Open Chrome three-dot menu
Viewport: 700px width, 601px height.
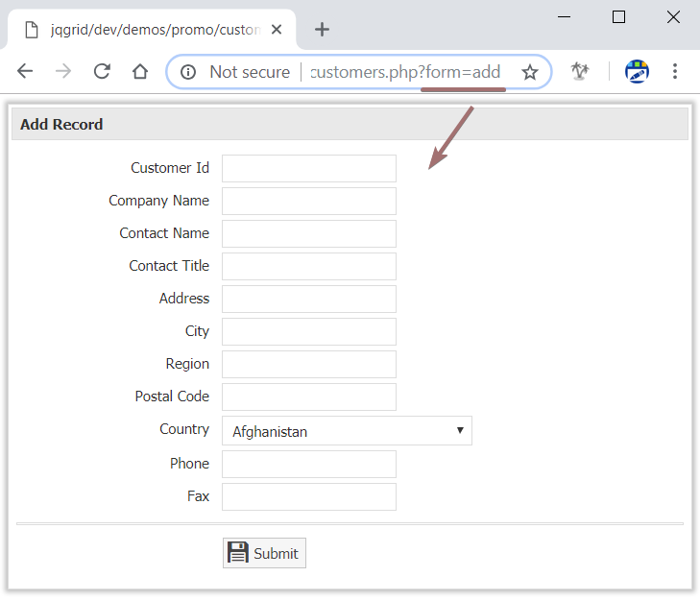pyautogui.click(x=675, y=72)
